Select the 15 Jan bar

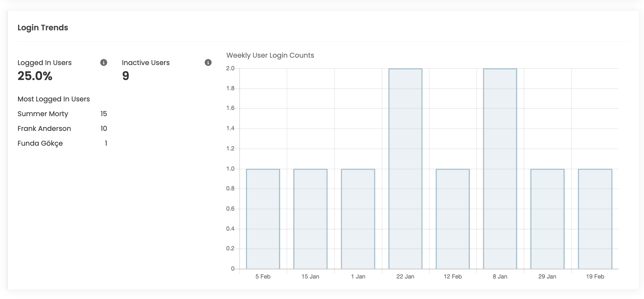click(x=310, y=219)
